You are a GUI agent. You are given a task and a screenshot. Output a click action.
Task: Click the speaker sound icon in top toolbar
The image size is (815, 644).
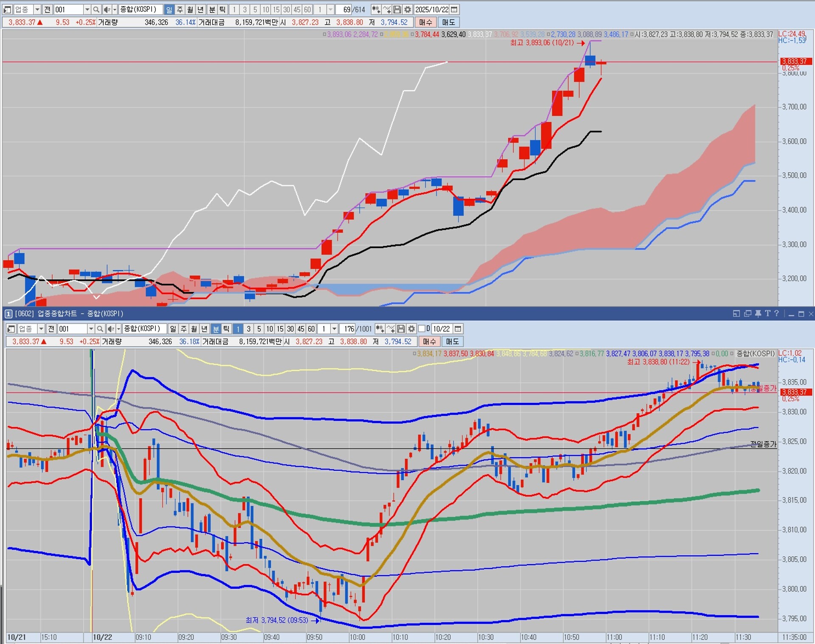107,9
